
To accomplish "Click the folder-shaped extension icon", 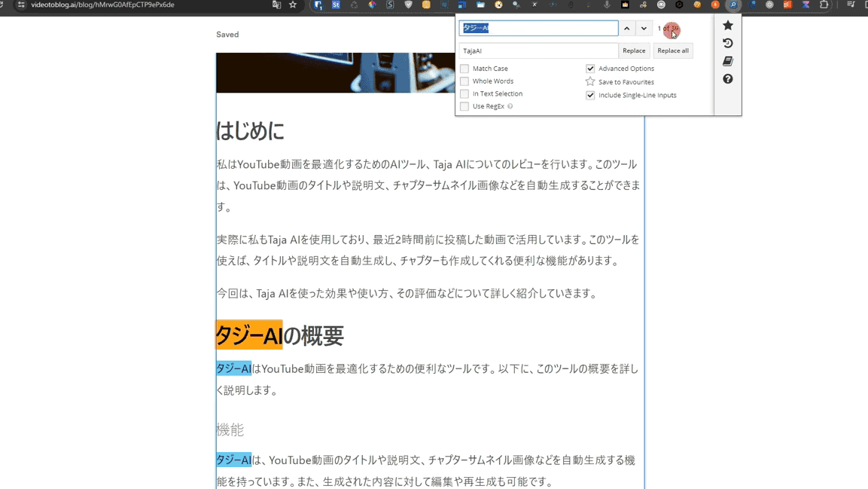I will [x=480, y=5].
